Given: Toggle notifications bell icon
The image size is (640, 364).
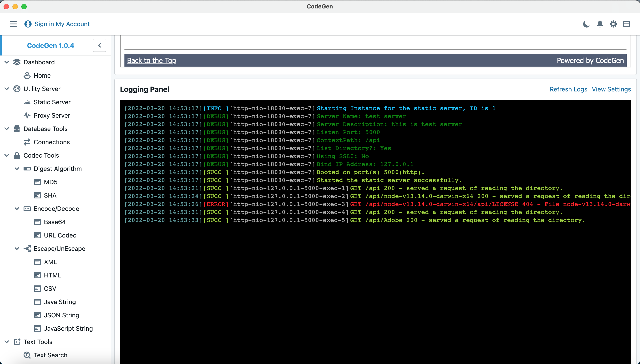Looking at the screenshot, I should tap(600, 24).
